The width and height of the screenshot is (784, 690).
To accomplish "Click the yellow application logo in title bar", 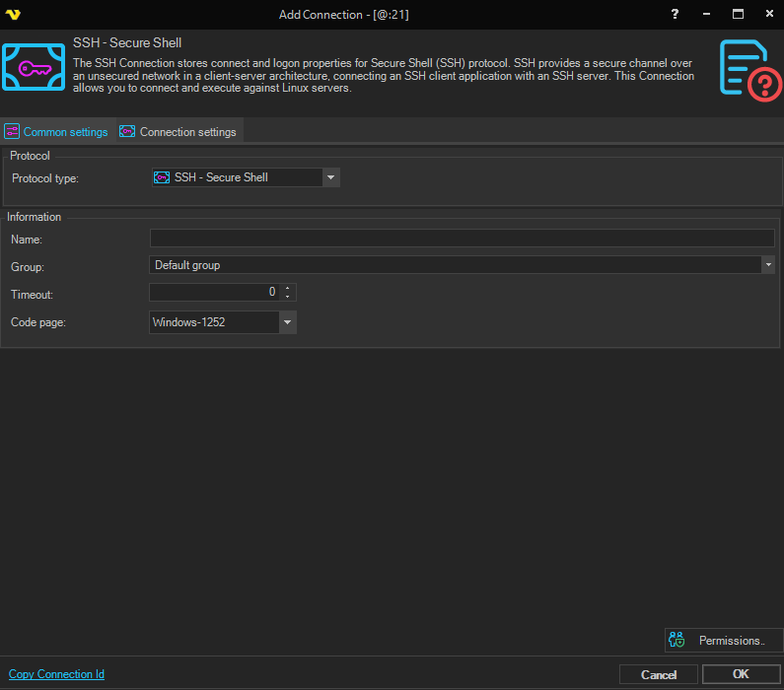I will pyautogui.click(x=14, y=14).
